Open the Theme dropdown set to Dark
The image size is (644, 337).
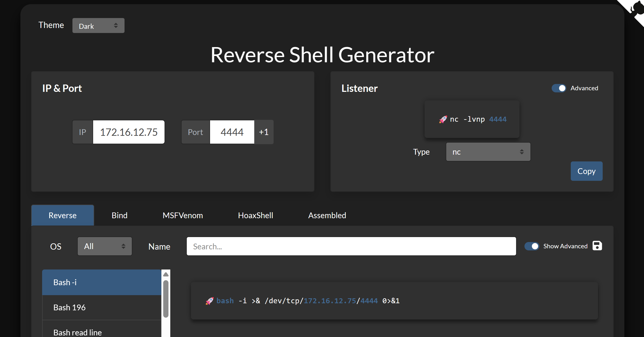click(98, 26)
